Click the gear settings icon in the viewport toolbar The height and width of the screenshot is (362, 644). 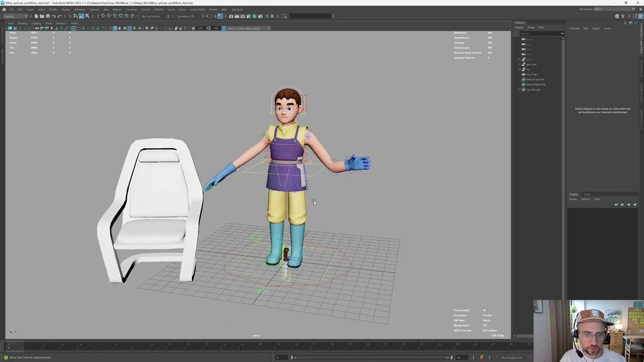coord(193,28)
